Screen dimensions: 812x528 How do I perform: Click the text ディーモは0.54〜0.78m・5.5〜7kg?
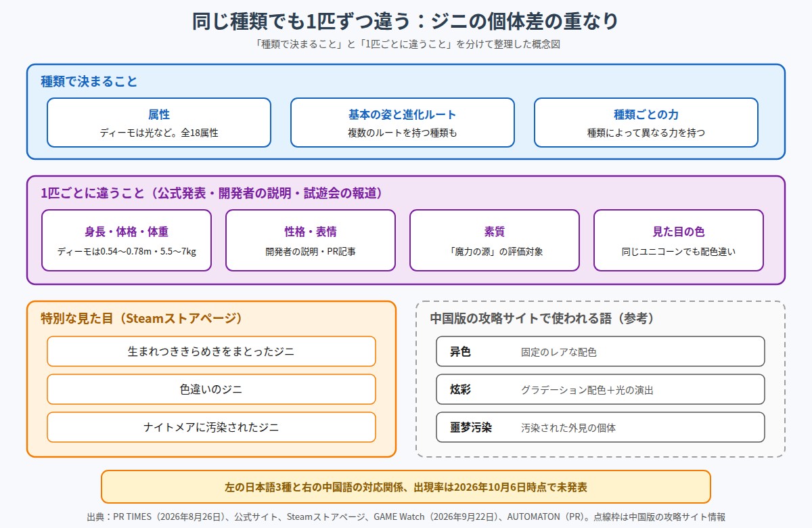coord(127,251)
